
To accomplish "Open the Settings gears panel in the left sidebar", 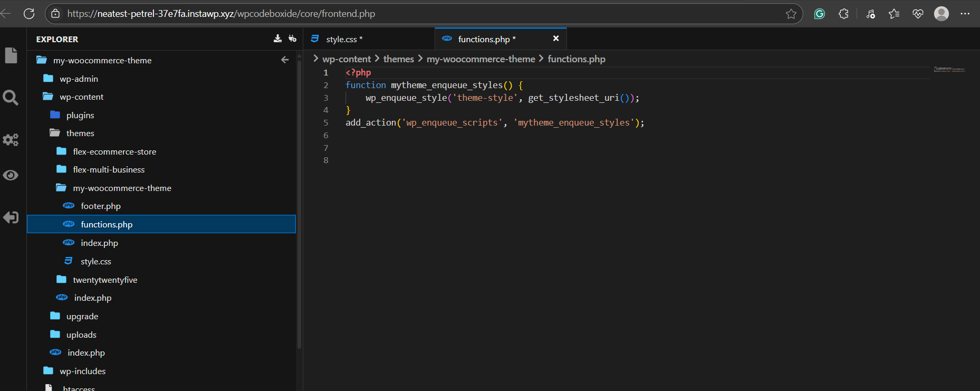I will coord(11,139).
